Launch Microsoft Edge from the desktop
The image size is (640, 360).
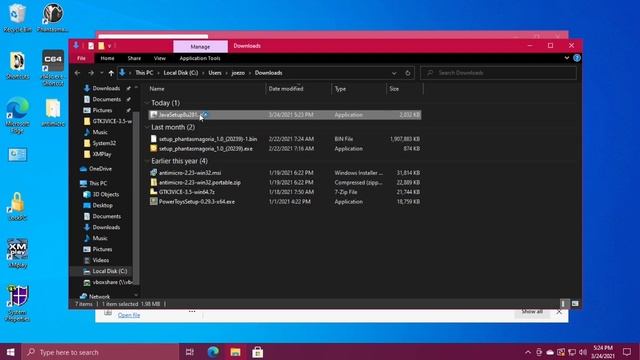(17, 115)
